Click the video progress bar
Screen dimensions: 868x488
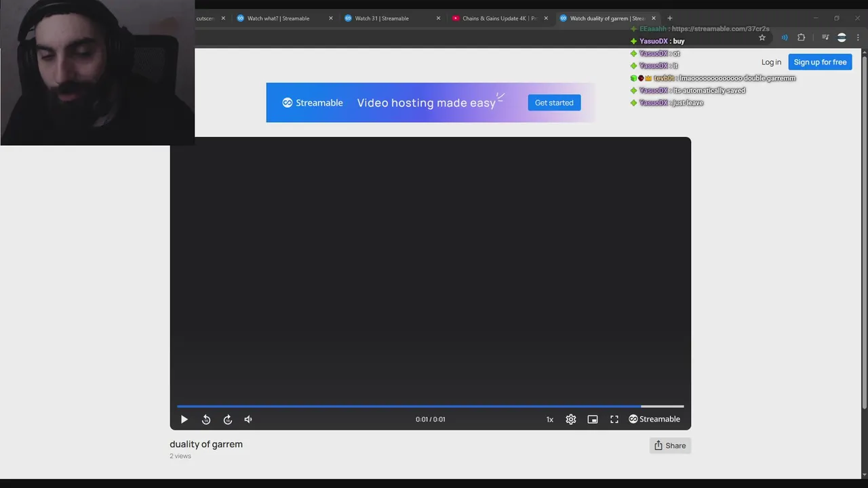(431, 407)
